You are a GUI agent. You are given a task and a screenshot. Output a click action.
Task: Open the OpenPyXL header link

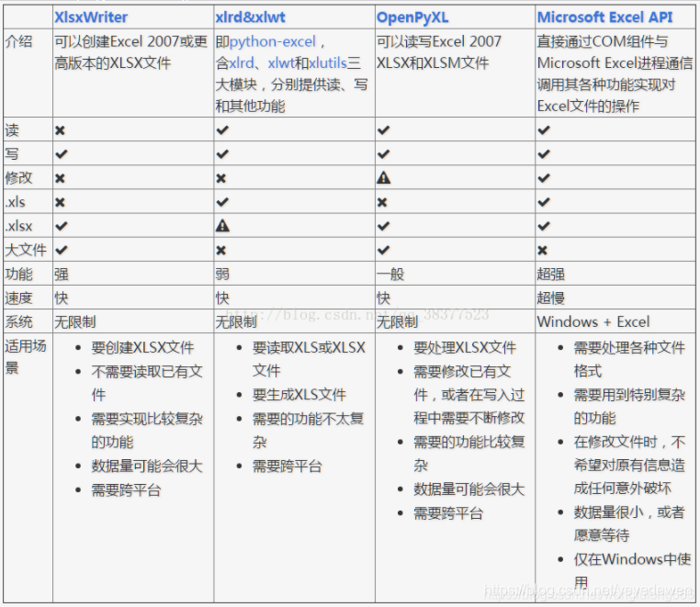point(412,17)
